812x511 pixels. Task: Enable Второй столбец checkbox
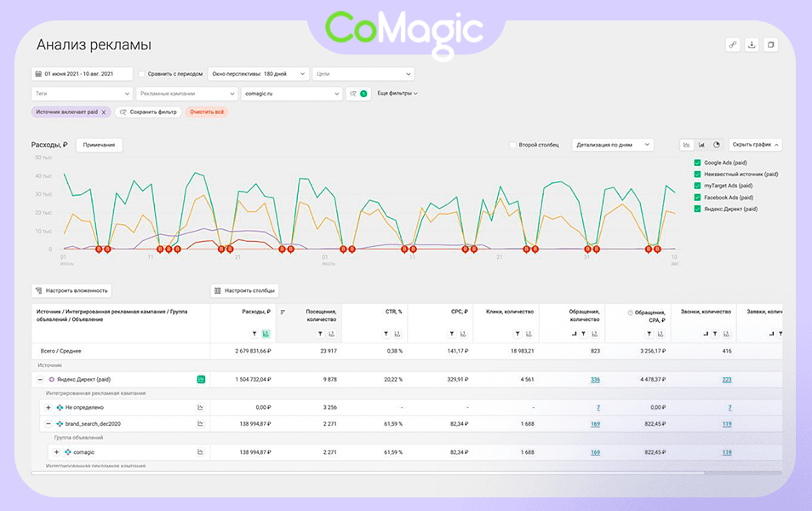coord(512,145)
